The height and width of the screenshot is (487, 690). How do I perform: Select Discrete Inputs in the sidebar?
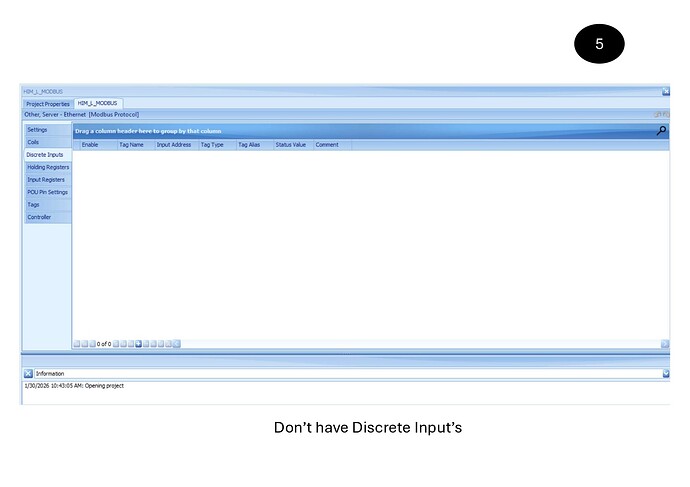coord(45,155)
